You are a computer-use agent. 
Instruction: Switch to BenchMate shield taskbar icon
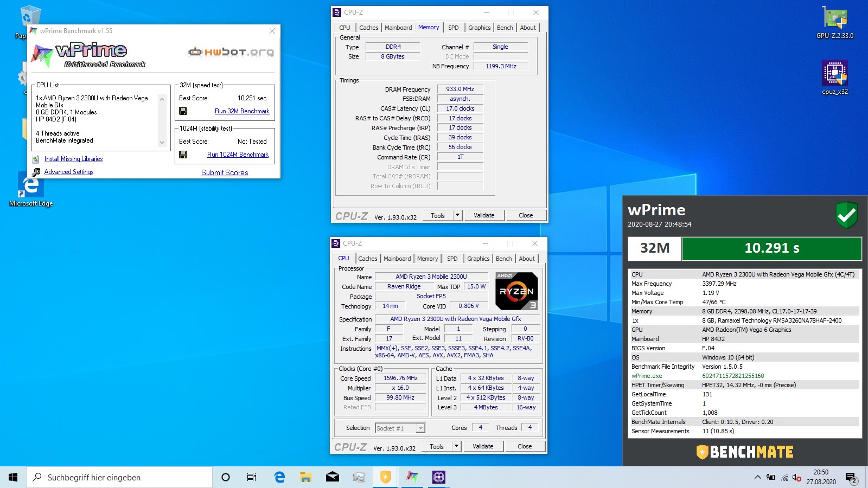386,477
